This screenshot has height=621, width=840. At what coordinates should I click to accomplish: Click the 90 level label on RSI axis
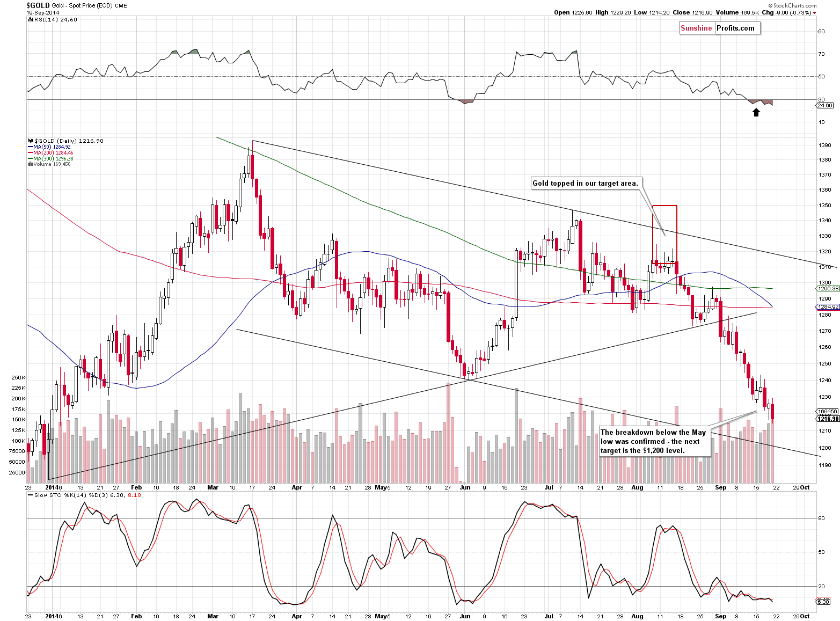821,32
